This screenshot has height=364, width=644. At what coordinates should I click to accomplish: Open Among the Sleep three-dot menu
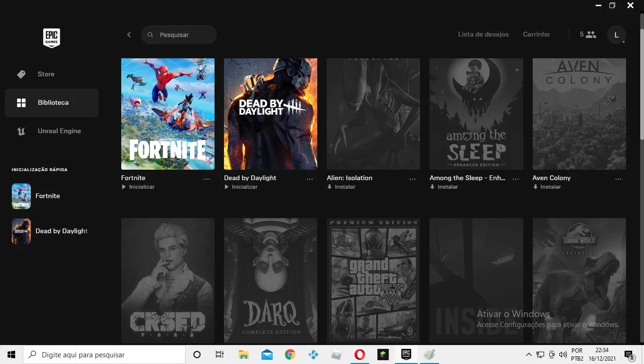click(x=516, y=179)
